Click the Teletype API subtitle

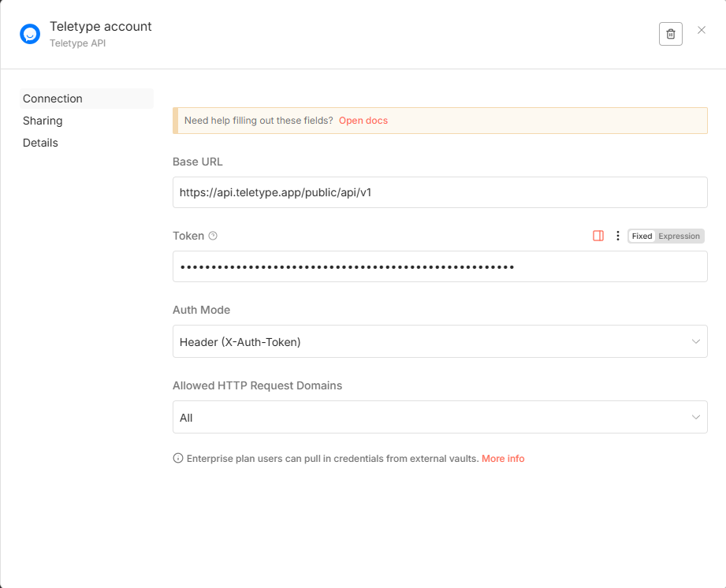tap(78, 43)
